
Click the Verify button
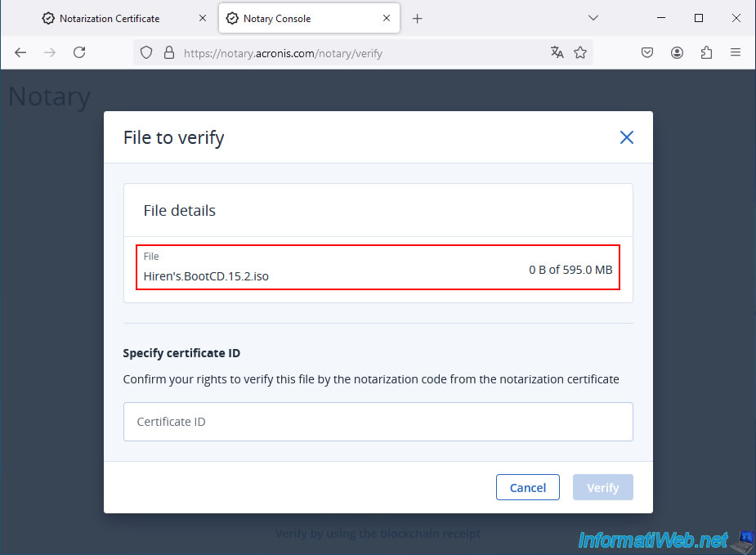[602, 487]
